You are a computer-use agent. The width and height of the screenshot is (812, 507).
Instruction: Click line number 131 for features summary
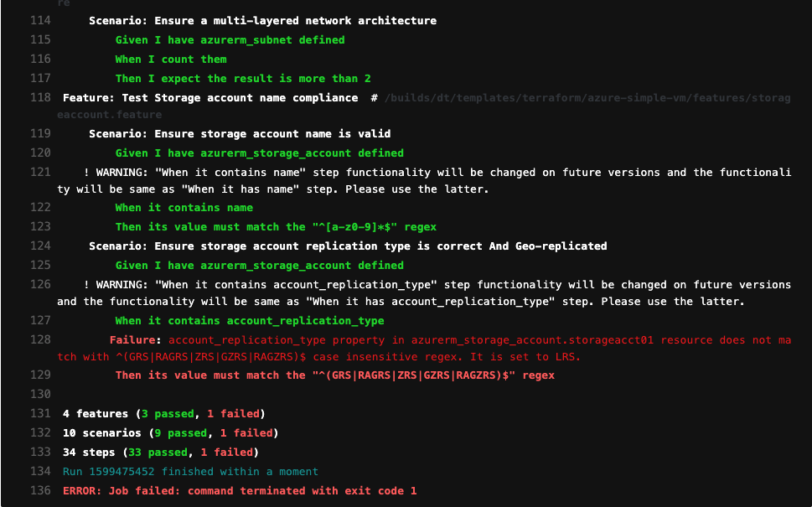point(39,413)
